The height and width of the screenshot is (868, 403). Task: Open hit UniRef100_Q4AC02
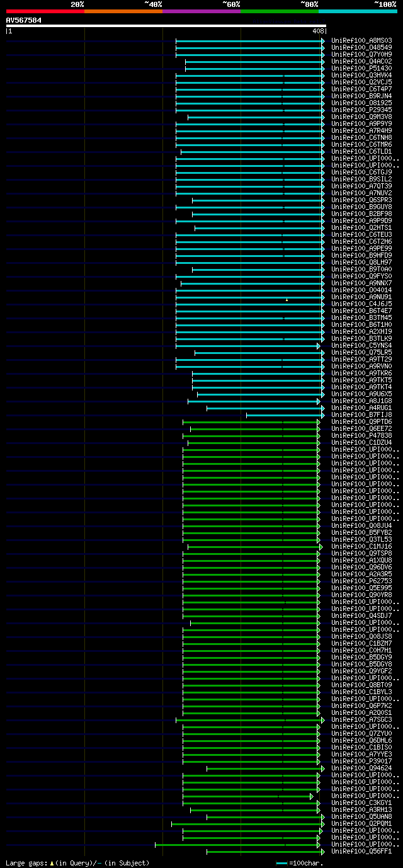tap(361, 61)
